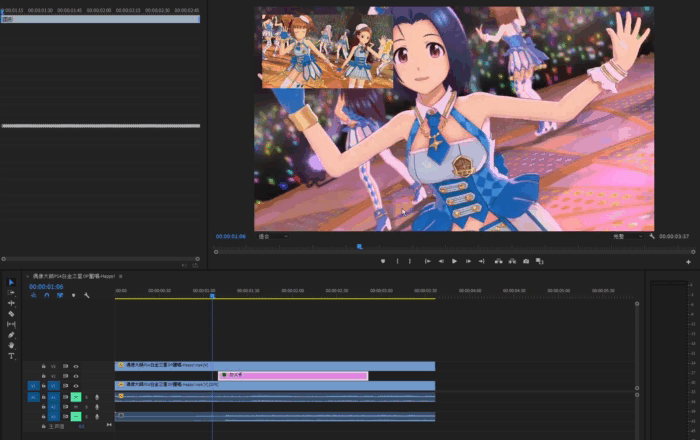Open the program monitor zoom level dropdown
700x440 pixels.
(272, 237)
